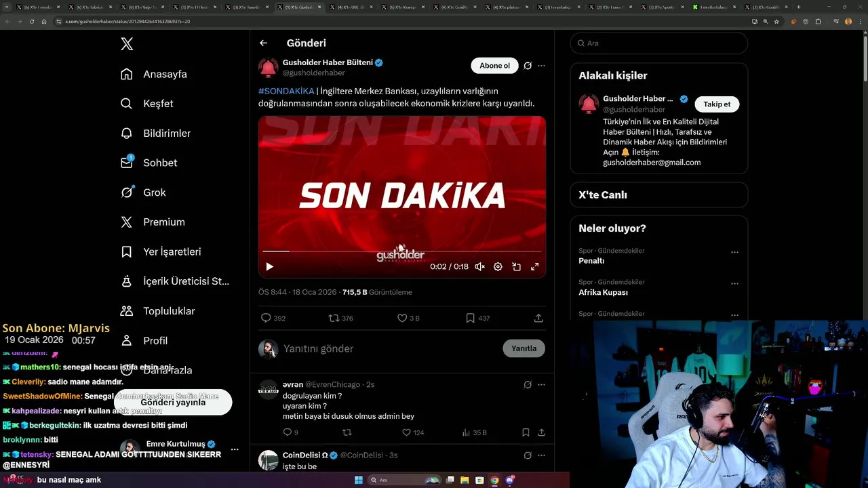The height and width of the screenshot is (488, 868).
Task: Unmute the video audio
Action: pyautogui.click(x=479, y=267)
